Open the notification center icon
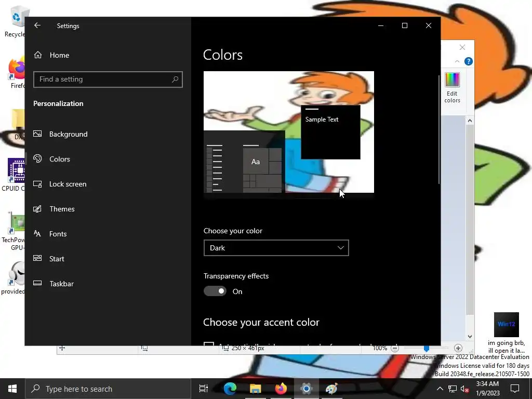The height and width of the screenshot is (399, 532). pos(515,389)
